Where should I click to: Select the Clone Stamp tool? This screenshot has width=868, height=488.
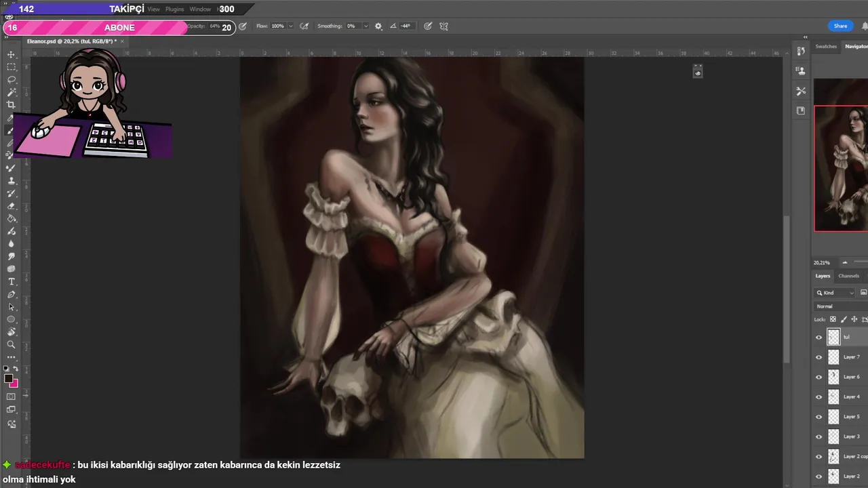point(11,181)
